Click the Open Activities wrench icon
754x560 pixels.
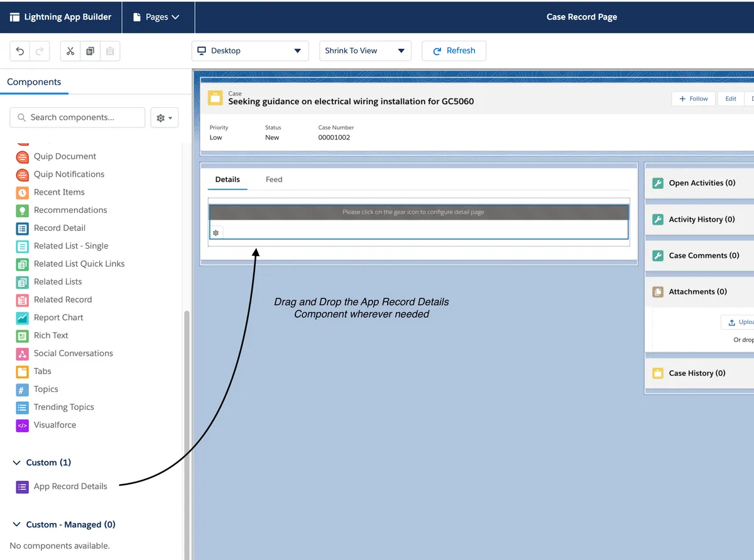tap(658, 183)
